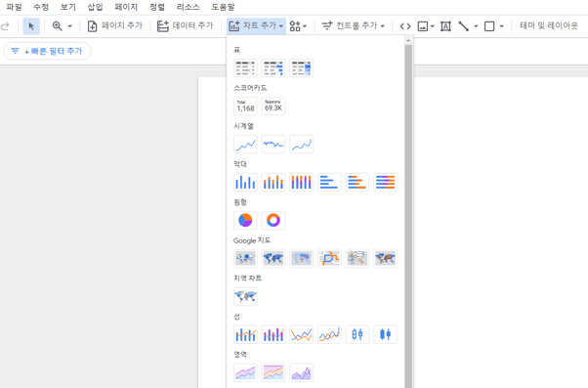Expand the line type dropdown arrow
Screen dimensions: 588x388
coord(476,26)
